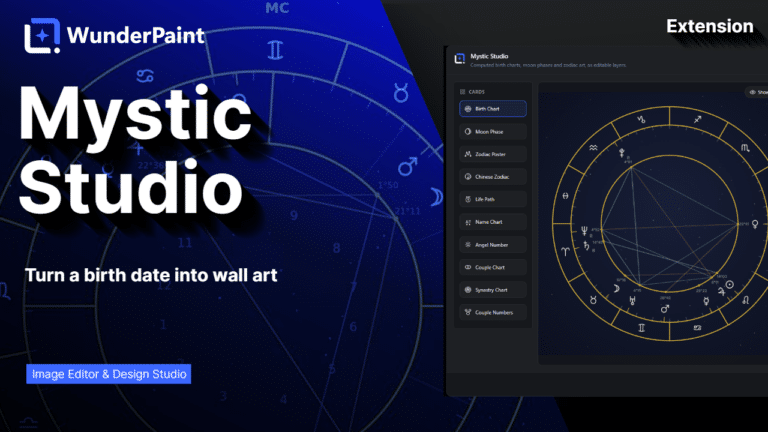
Task: Click the 'Turn a birth date into wall art' tagline
Action: pyautogui.click(x=151, y=275)
